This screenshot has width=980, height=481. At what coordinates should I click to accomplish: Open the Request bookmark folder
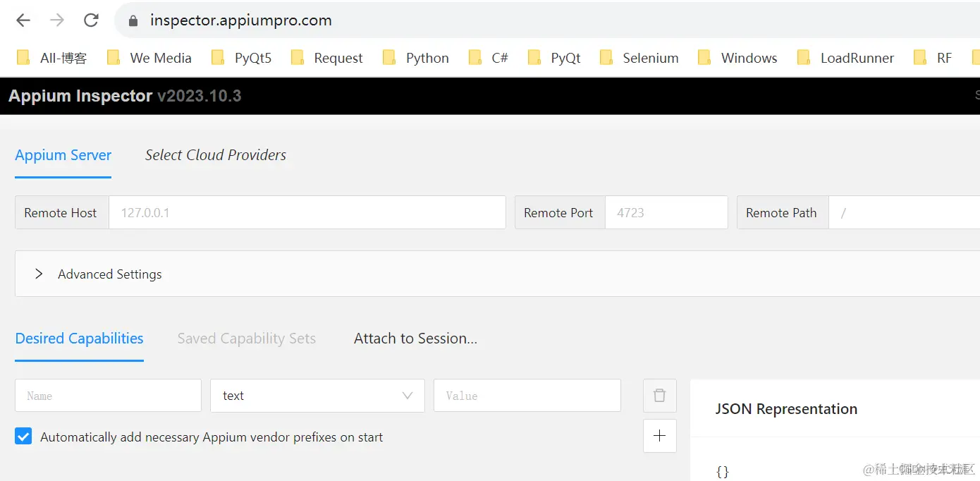(x=326, y=58)
